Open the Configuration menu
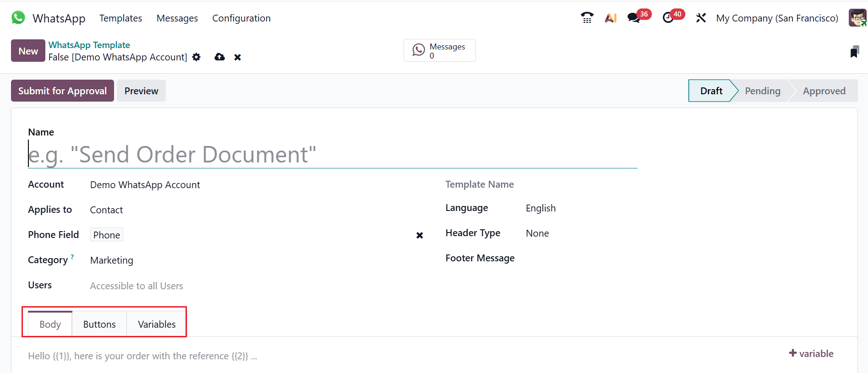The image size is (868, 373). click(x=241, y=18)
